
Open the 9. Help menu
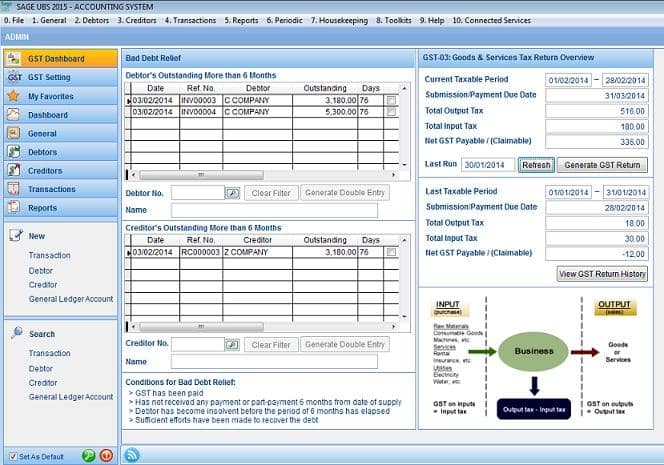coord(432,20)
